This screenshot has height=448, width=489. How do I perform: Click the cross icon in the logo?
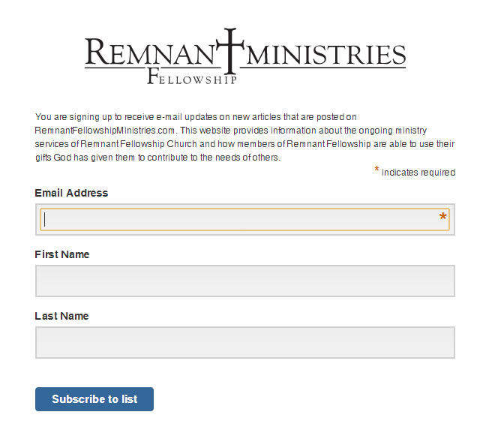click(230, 54)
